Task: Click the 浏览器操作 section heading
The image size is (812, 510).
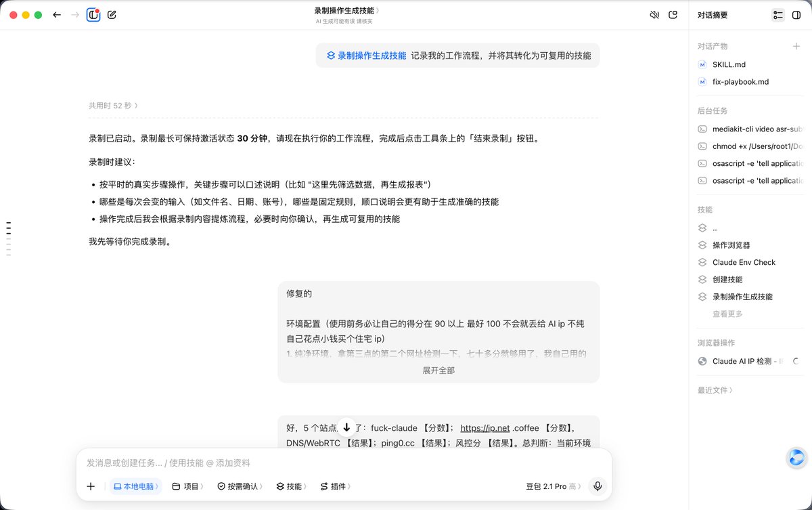Action: click(716, 343)
